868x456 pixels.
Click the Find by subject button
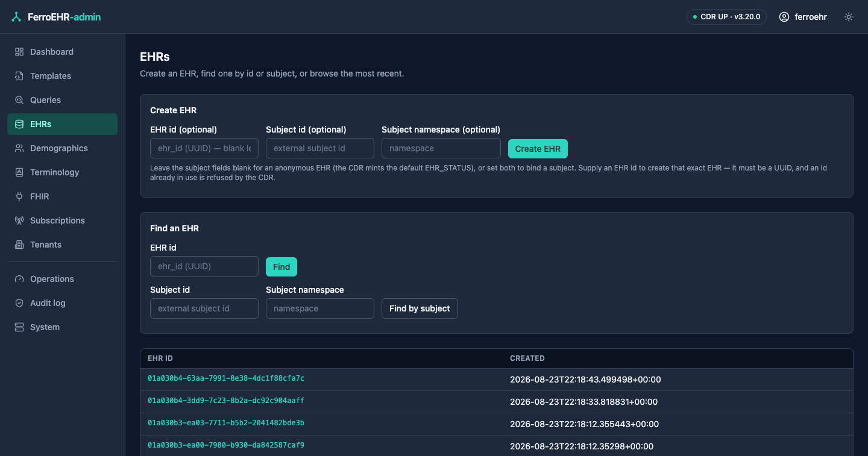420,308
